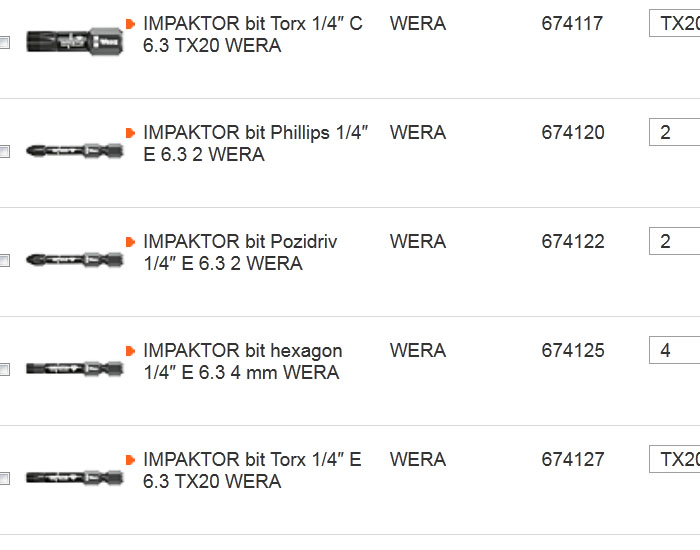Open the Phillips bit product image
Screen dimensions: 700x550
pyautogui.click(x=74, y=152)
